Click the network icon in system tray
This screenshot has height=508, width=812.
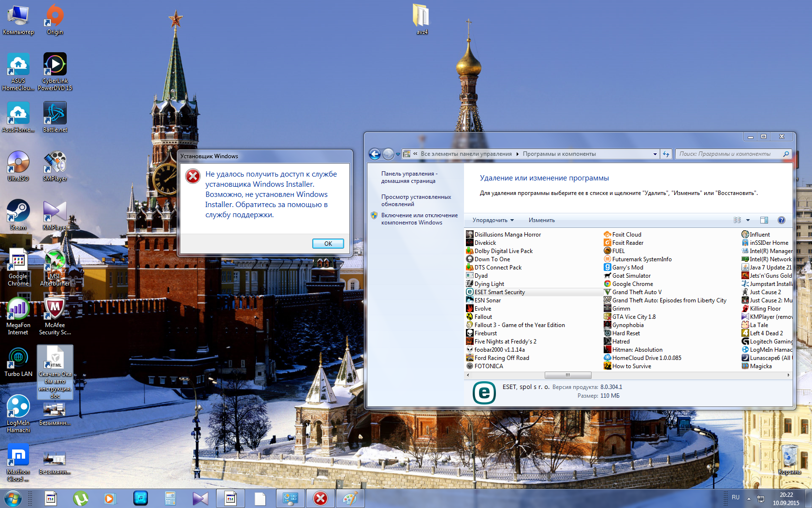tap(760, 498)
